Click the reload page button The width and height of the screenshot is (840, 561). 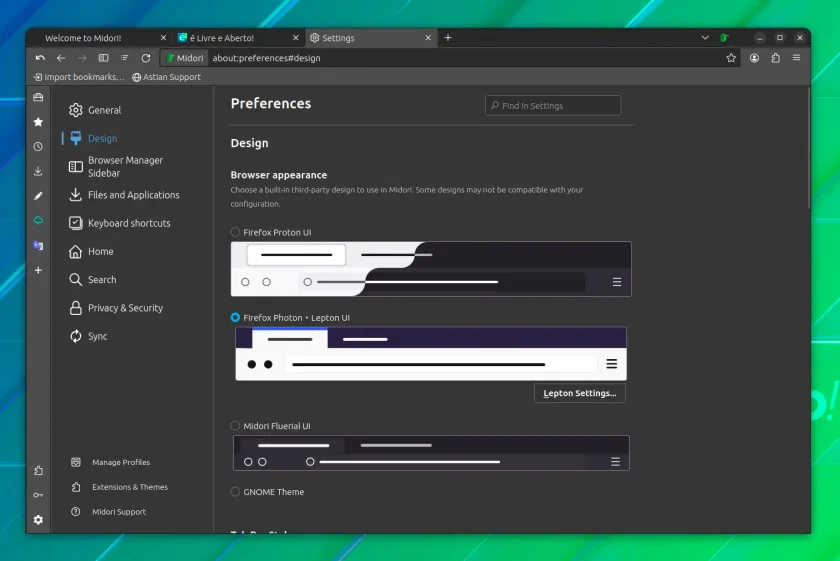click(x=146, y=58)
